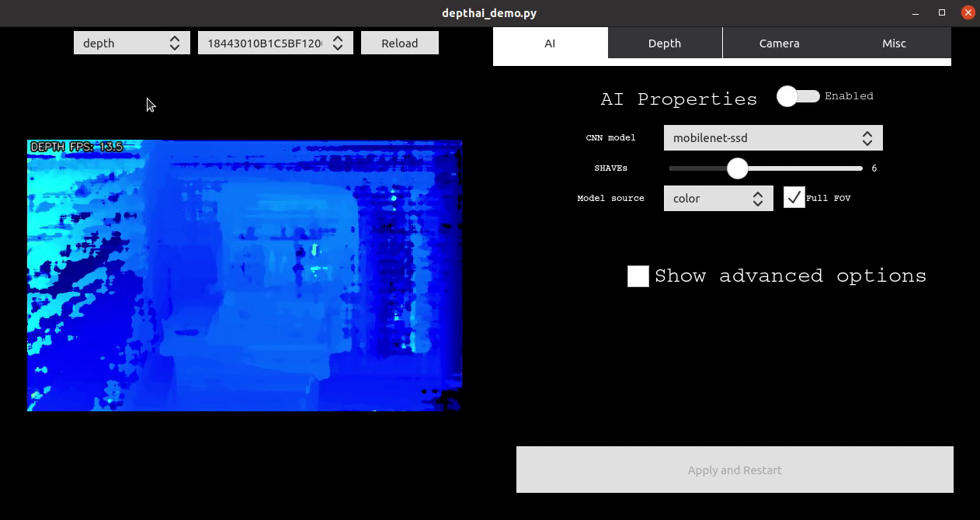This screenshot has height=520, width=980.
Task: Minimize the depthai_demo.py window
Action: (916, 12)
